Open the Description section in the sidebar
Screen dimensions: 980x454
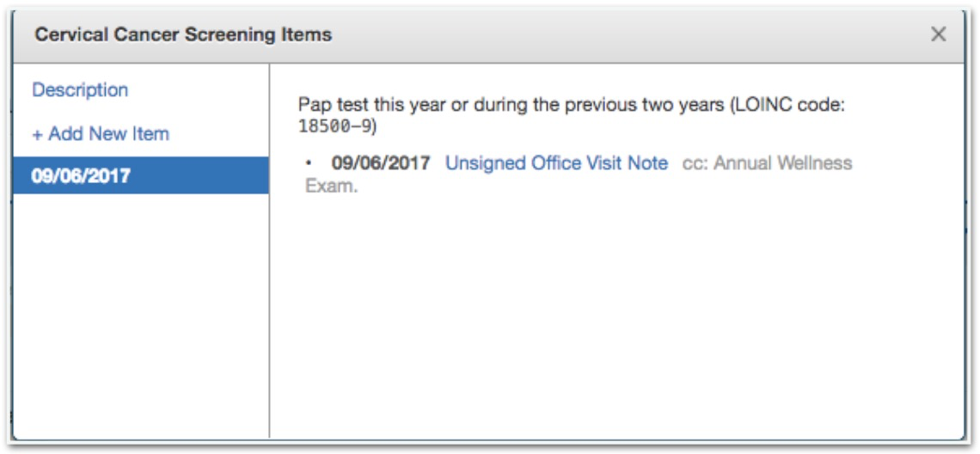point(80,90)
